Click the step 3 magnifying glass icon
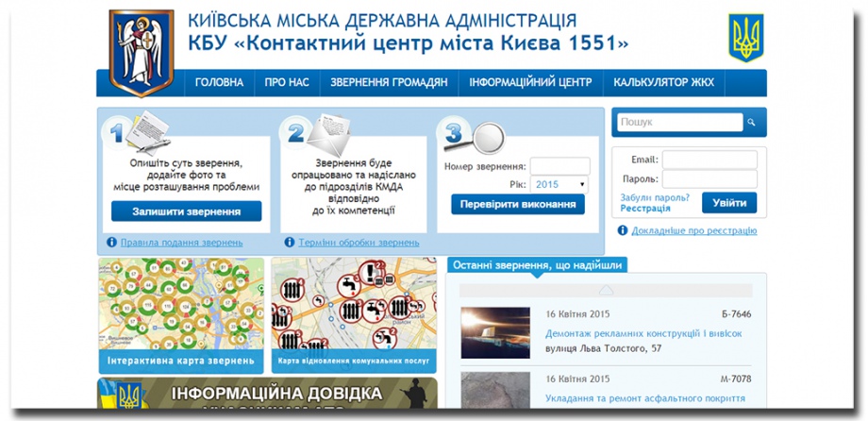Screen dimensions: 868x421 (x=476, y=139)
